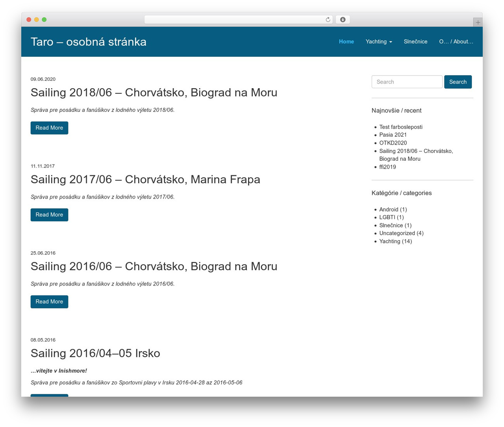
Task: Browse the Android category
Action: [389, 210]
